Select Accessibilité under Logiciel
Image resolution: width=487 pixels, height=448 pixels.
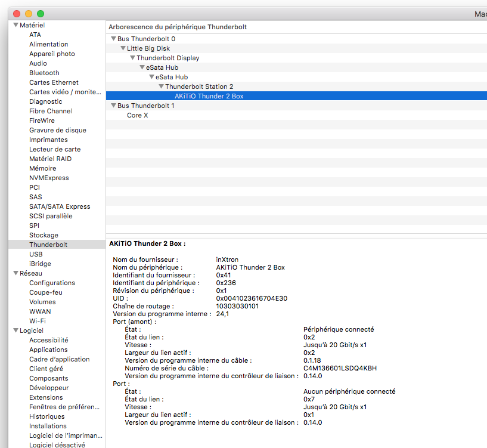coord(49,340)
